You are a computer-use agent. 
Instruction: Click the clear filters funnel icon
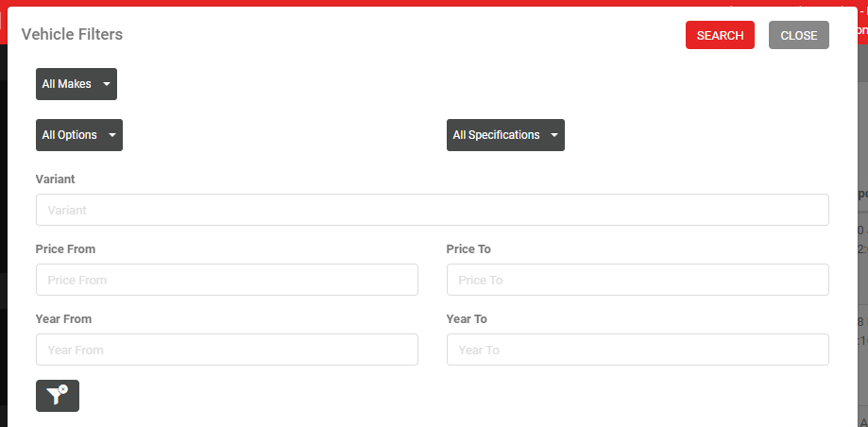tap(58, 396)
